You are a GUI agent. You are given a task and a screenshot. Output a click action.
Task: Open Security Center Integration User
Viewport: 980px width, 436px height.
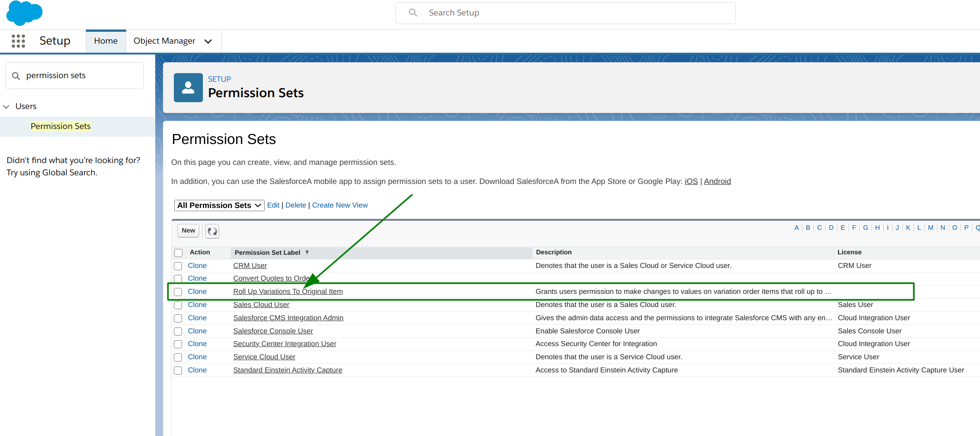click(x=285, y=344)
